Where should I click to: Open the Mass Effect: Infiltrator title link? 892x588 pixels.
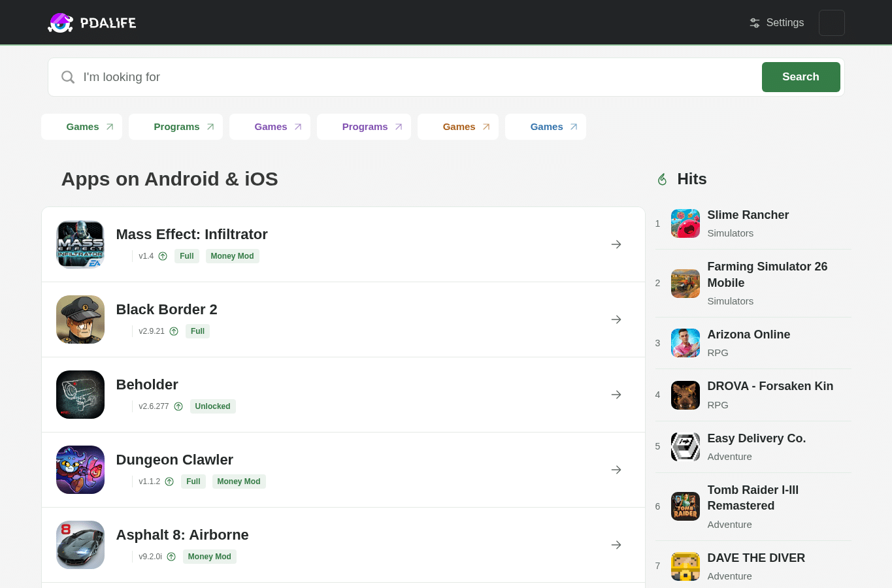coord(191,234)
